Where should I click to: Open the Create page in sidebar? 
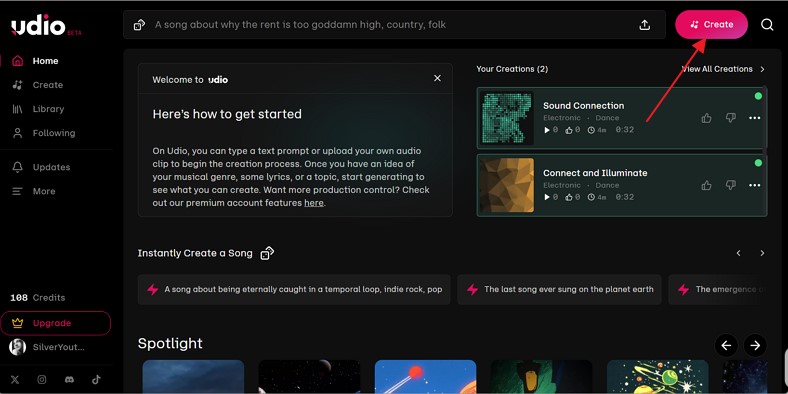click(48, 85)
